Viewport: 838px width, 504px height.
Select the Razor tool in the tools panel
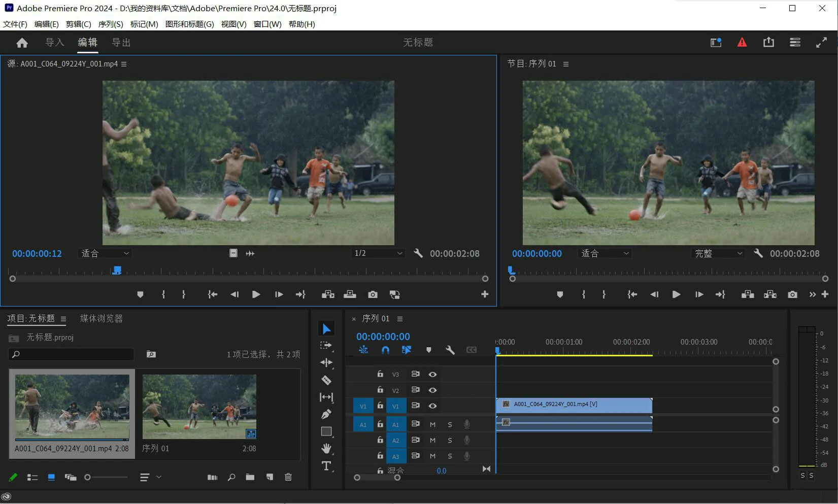pos(326,380)
